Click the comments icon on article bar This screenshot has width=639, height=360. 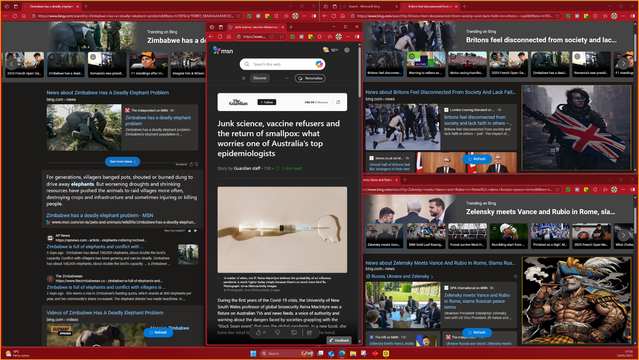294,332
